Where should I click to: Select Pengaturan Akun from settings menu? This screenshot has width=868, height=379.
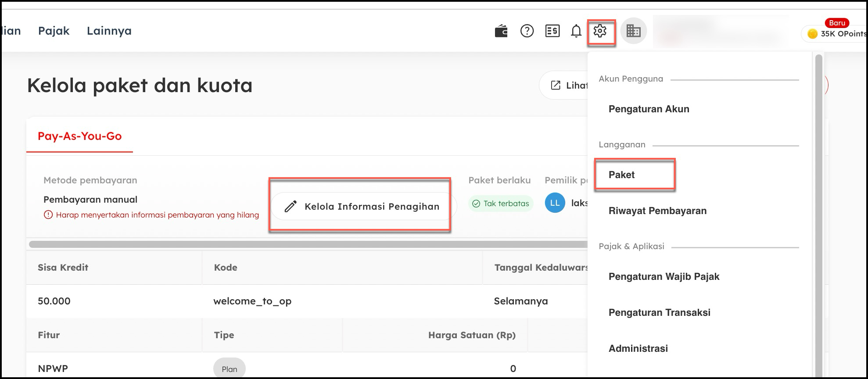(x=649, y=109)
